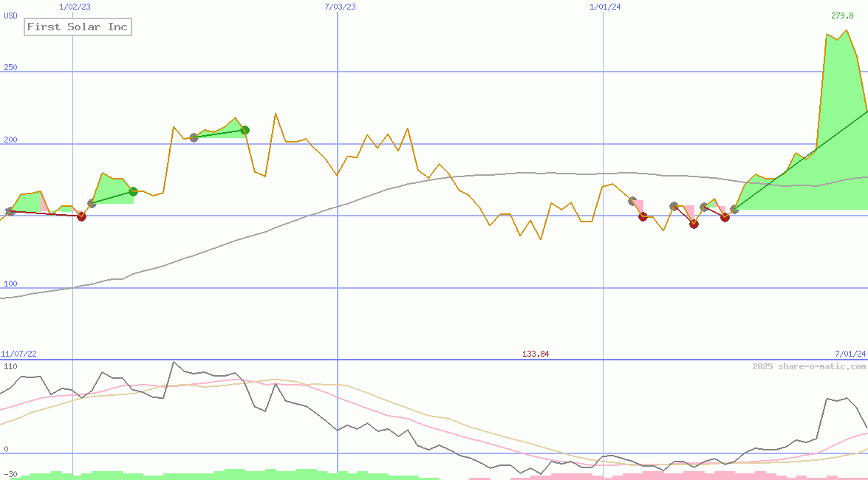
Task: Click gray marker starting the final green rally
Action: pos(734,210)
